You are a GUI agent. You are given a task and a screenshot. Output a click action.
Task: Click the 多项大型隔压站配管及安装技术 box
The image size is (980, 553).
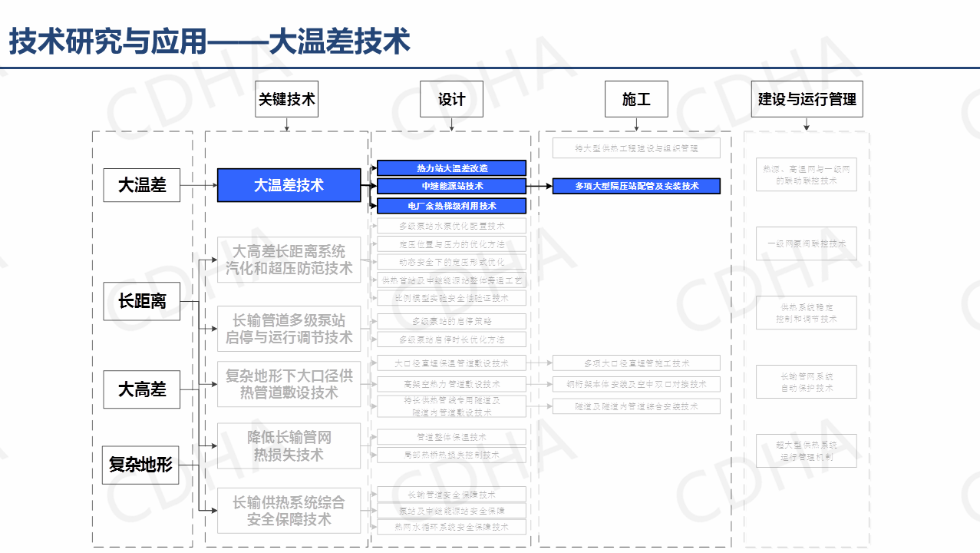[x=636, y=186]
